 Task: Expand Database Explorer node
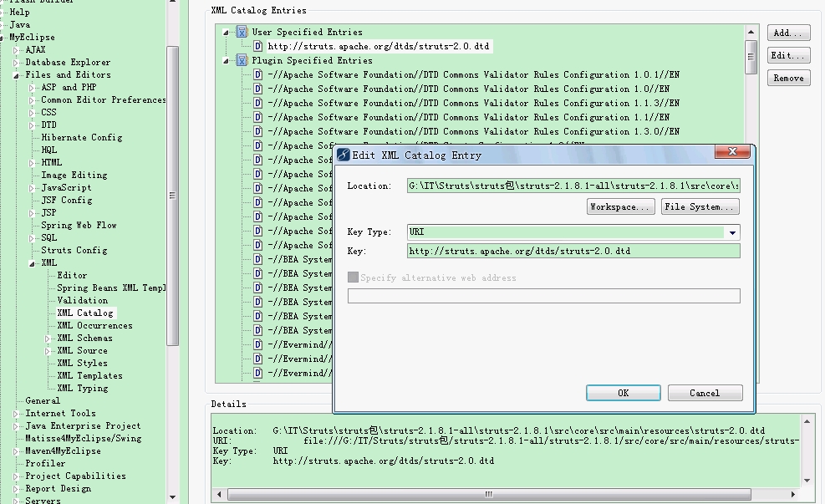click(16, 63)
